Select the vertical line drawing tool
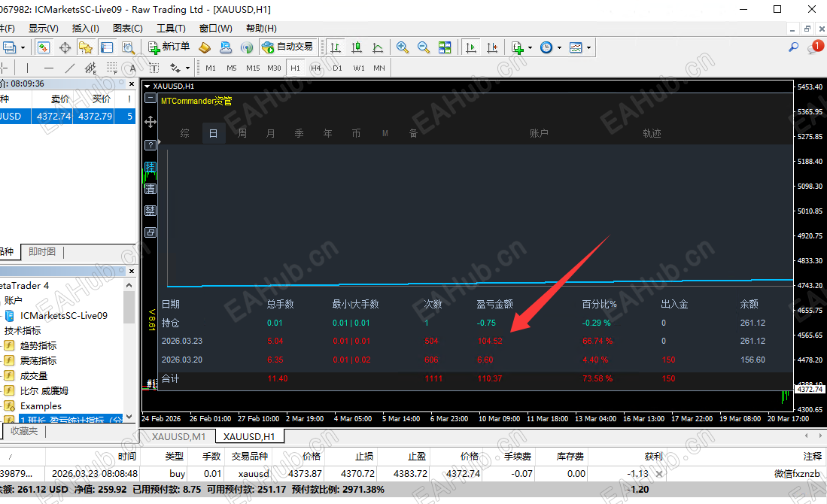Screen dimensions: 827x504 (27, 68)
